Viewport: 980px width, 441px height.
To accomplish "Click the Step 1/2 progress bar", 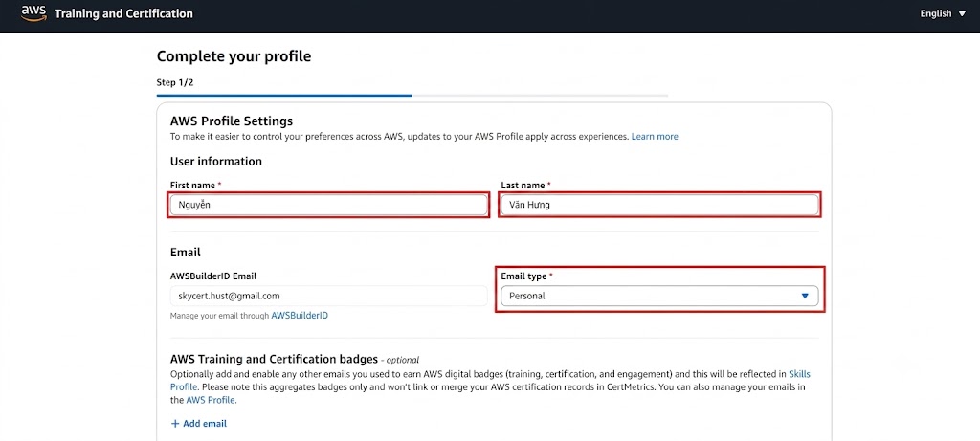I will click(412, 96).
